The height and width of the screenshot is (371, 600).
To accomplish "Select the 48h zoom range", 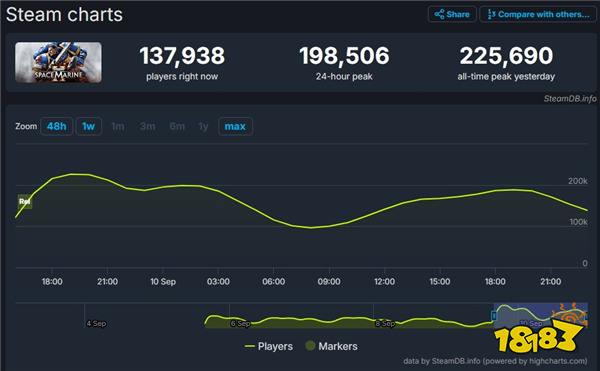I will point(57,126).
